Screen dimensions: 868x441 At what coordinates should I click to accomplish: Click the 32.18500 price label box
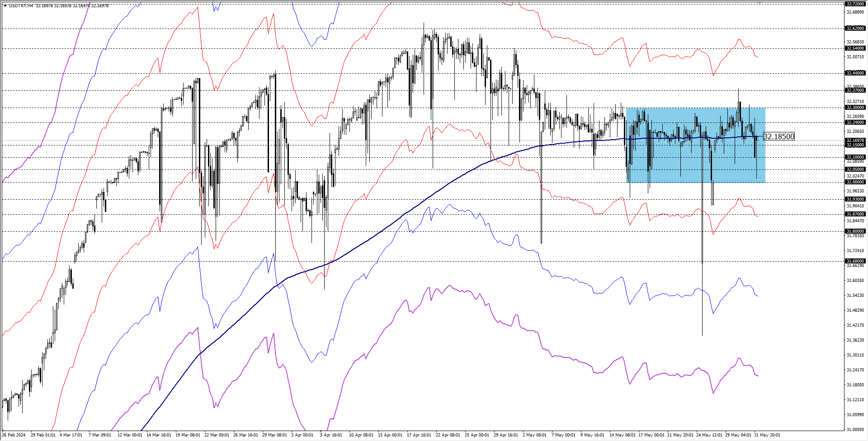(778, 136)
